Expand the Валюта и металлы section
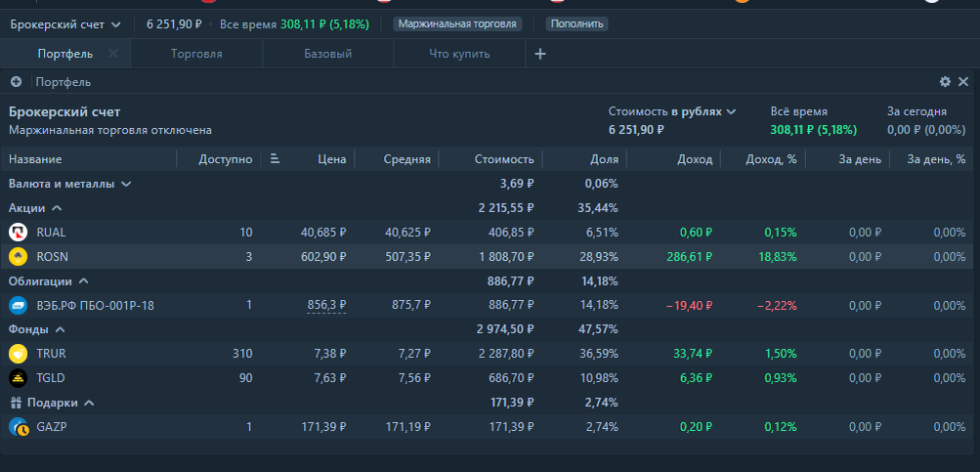 (70, 184)
